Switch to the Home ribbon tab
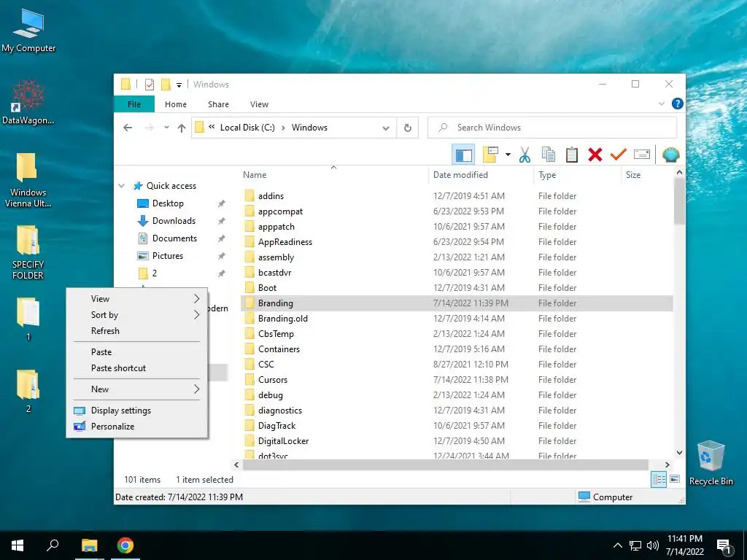 (x=176, y=104)
